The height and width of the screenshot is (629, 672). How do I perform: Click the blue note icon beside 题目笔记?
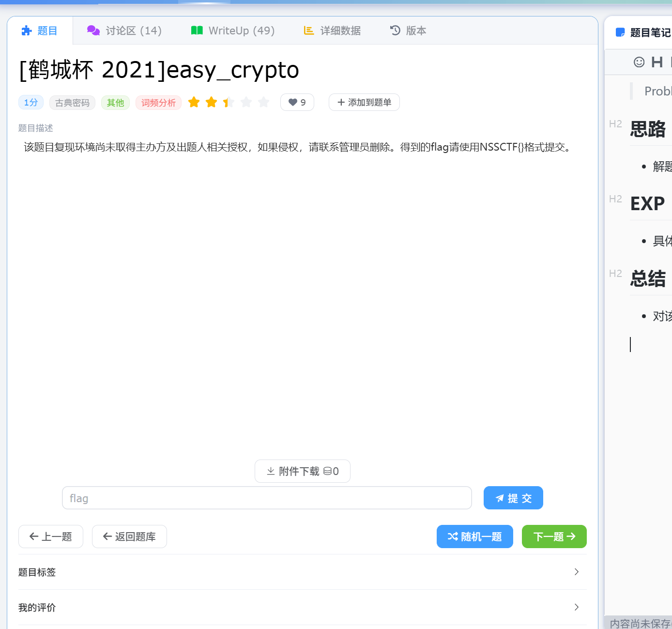pos(620,32)
